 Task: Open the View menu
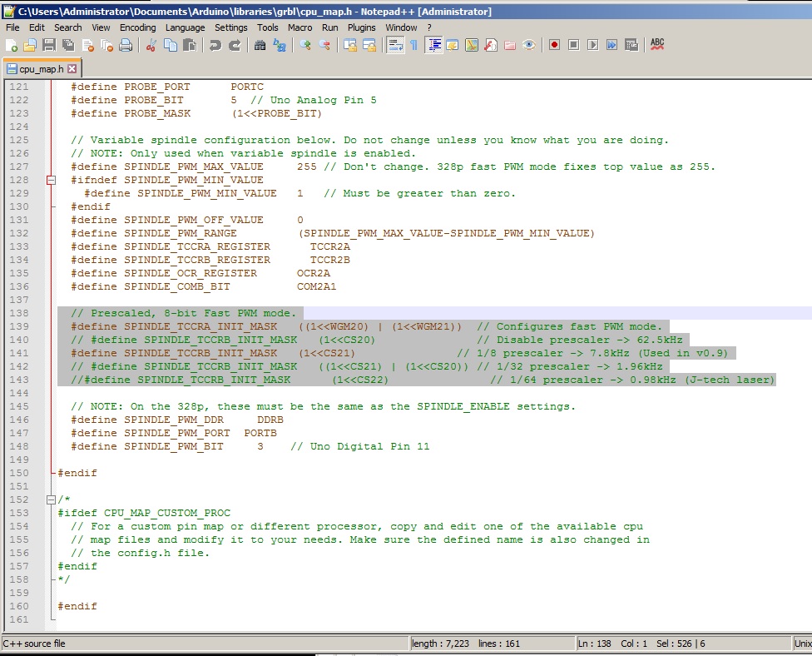(x=101, y=27)
